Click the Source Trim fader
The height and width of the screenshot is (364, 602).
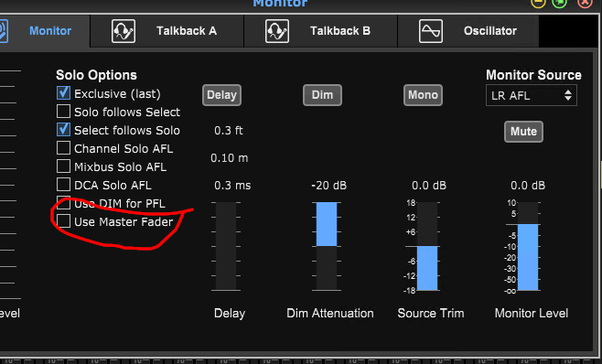click(x=427, y=246)
